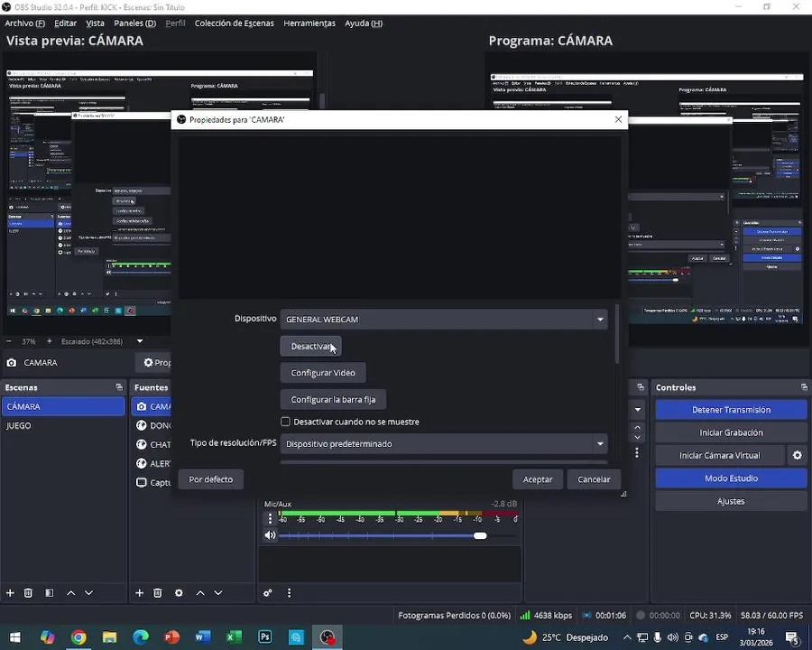Remove the selected source with the Fuentes trash icon

[x=158, y=592]
